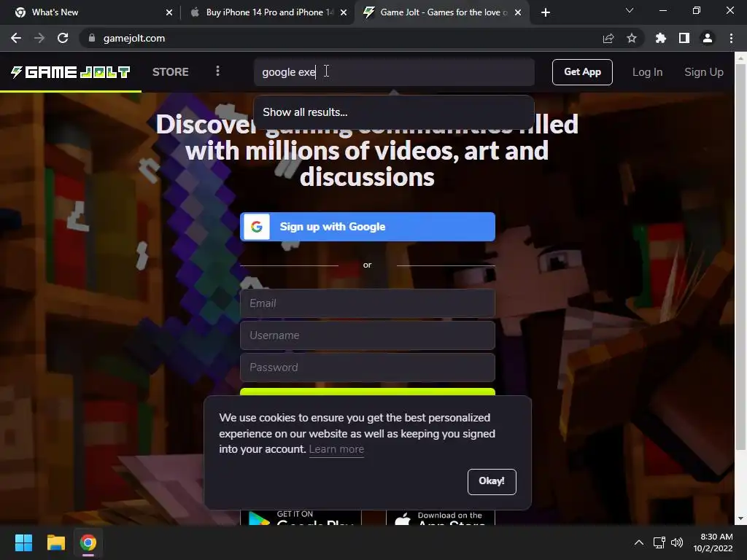
Task: Open the Learn more cookies link
Action: pos(336,449)
